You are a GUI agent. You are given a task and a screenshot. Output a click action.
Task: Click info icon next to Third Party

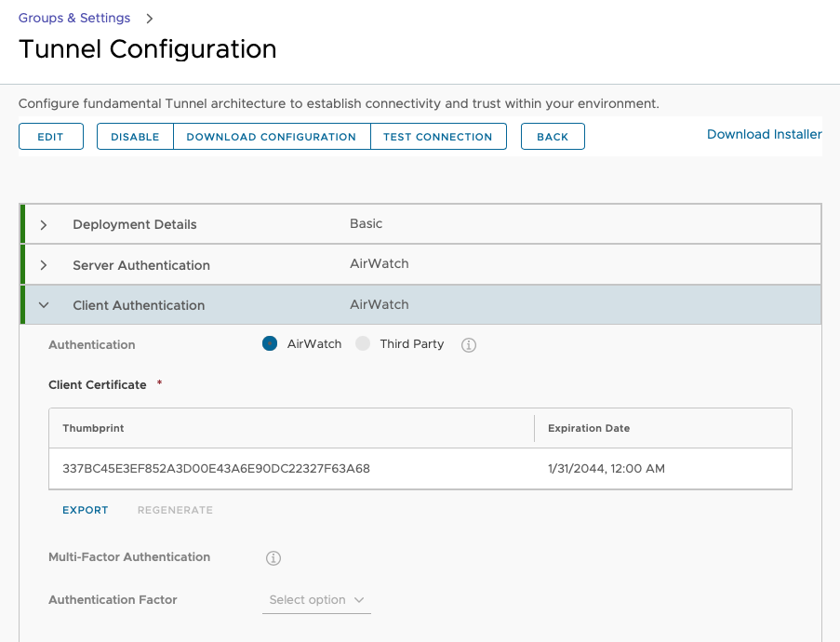tap(469, 345)
